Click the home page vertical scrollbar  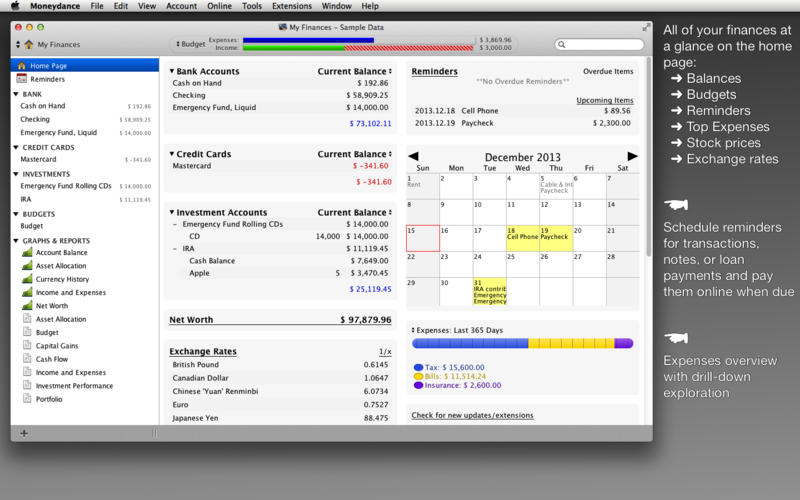[648, 156]
